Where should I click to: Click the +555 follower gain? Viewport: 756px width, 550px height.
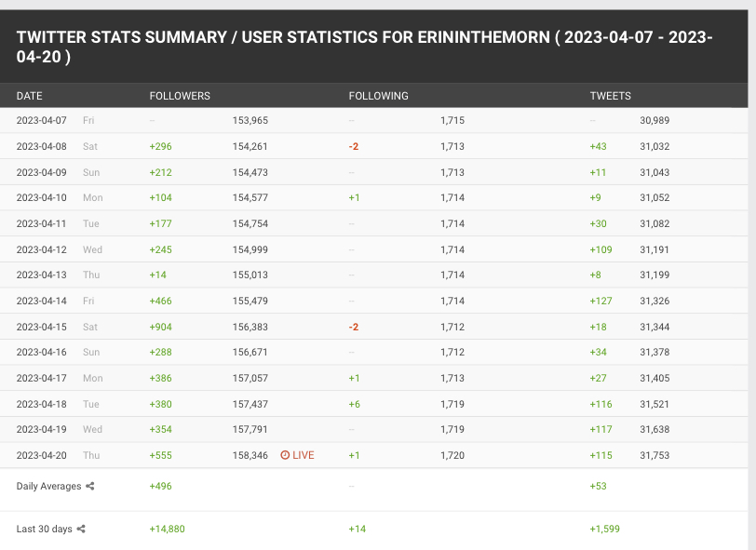coord(160,455)
